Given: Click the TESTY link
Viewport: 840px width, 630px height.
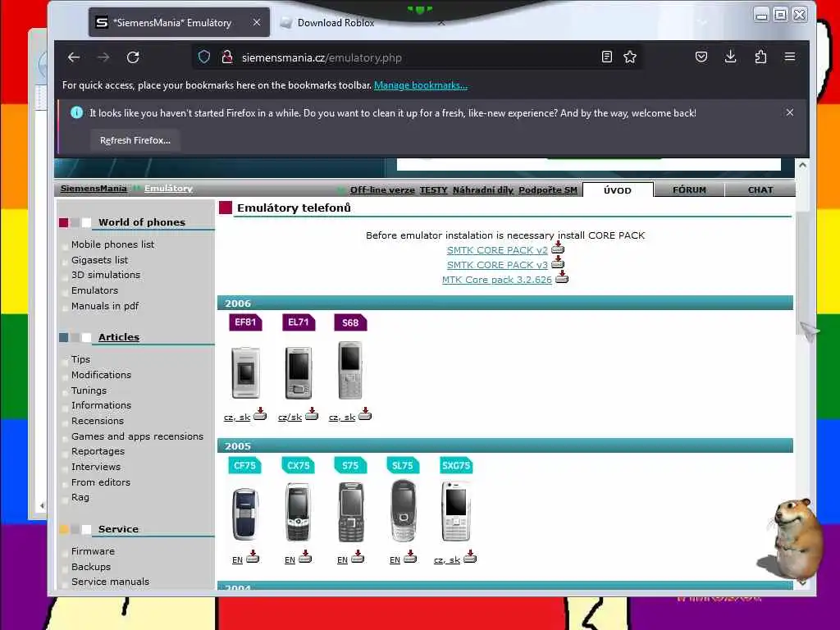Looking at the screenshot, I should click(433, 190).
